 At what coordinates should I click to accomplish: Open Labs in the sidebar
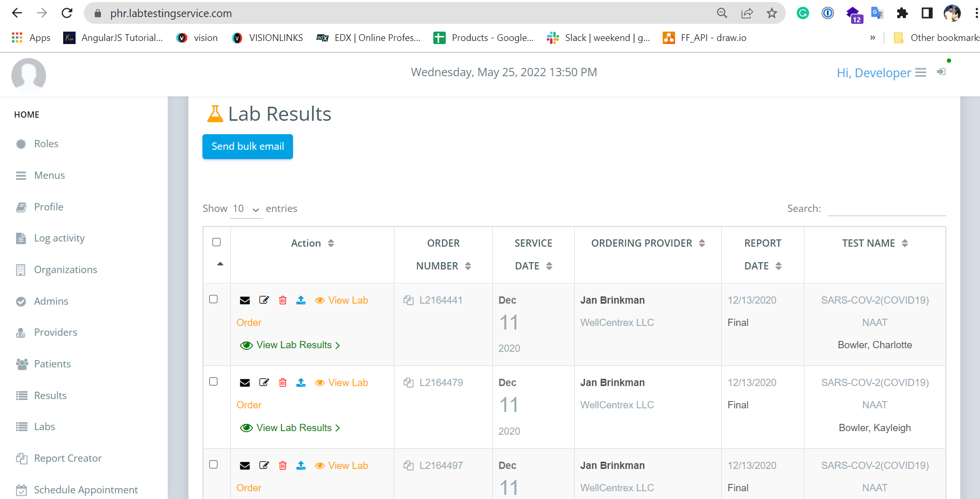(x=45, y=427)
